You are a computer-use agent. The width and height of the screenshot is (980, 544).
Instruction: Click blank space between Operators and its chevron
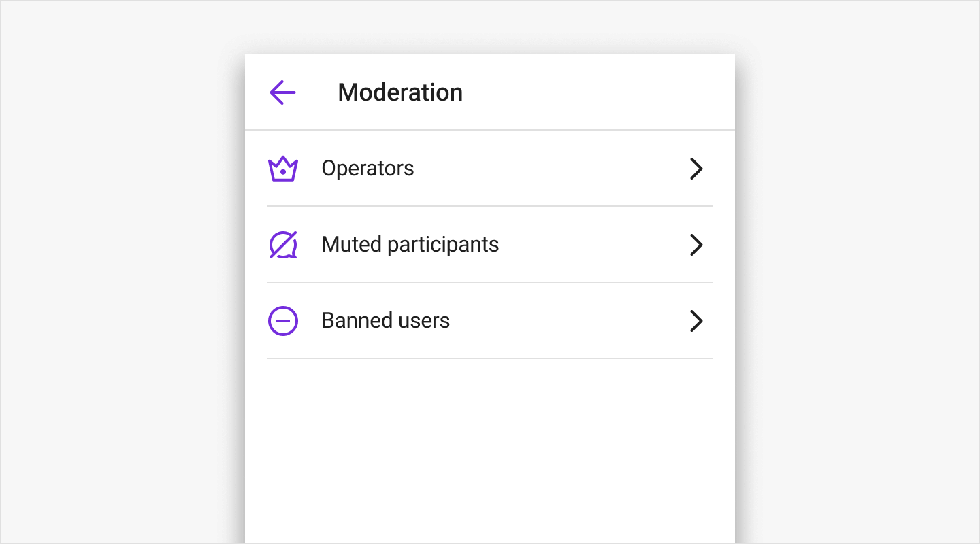coord(552,169)
